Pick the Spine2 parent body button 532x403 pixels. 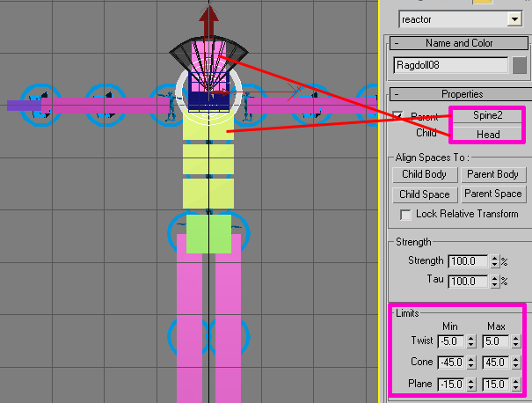[x=486, y=116]
